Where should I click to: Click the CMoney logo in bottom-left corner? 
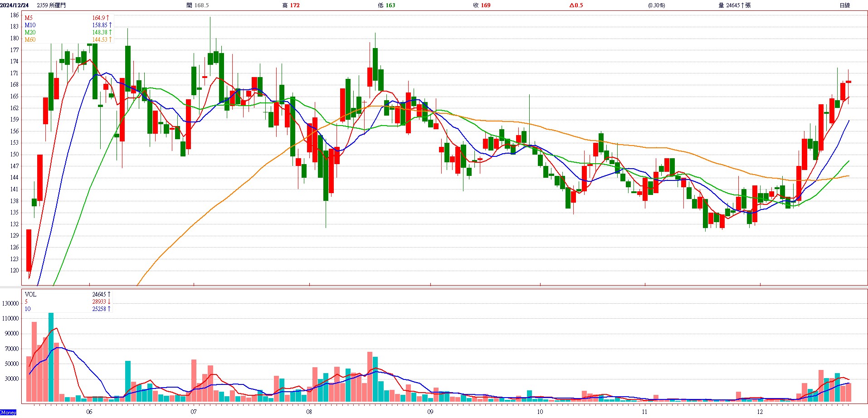coord(8,413)
